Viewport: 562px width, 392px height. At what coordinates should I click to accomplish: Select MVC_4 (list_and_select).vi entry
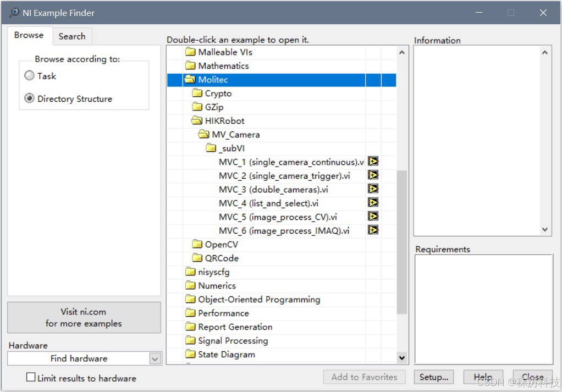(268, 203)
